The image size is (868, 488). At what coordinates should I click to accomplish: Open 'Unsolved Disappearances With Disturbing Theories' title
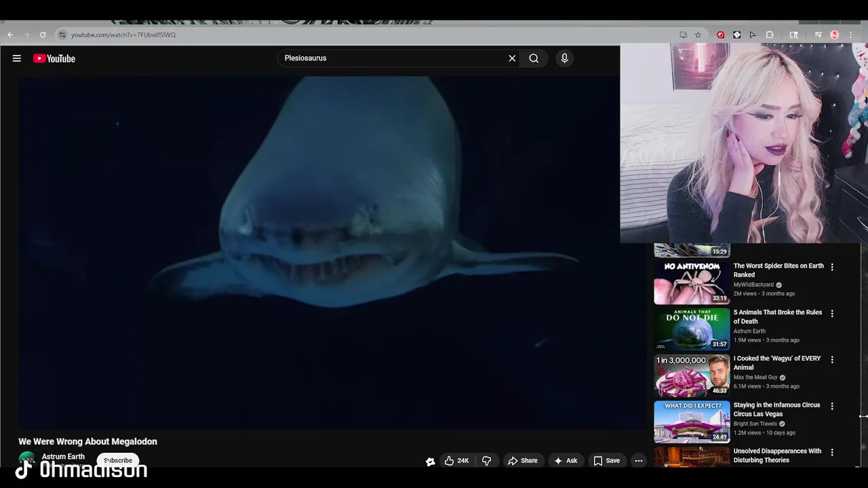click(777, 455)
